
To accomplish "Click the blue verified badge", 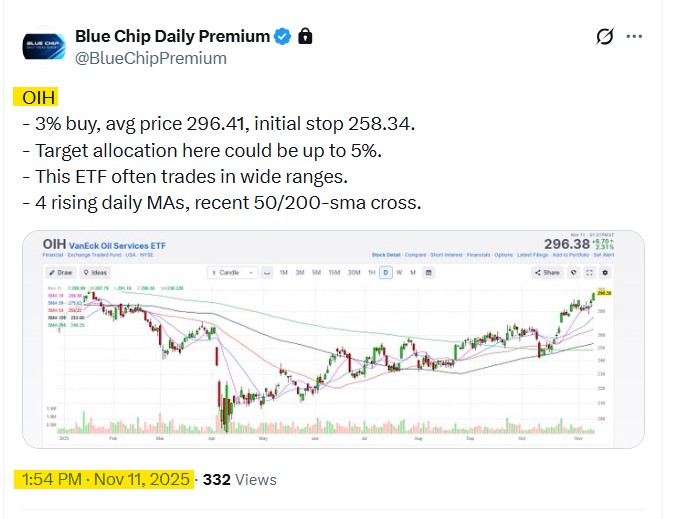I will [283, 37].
